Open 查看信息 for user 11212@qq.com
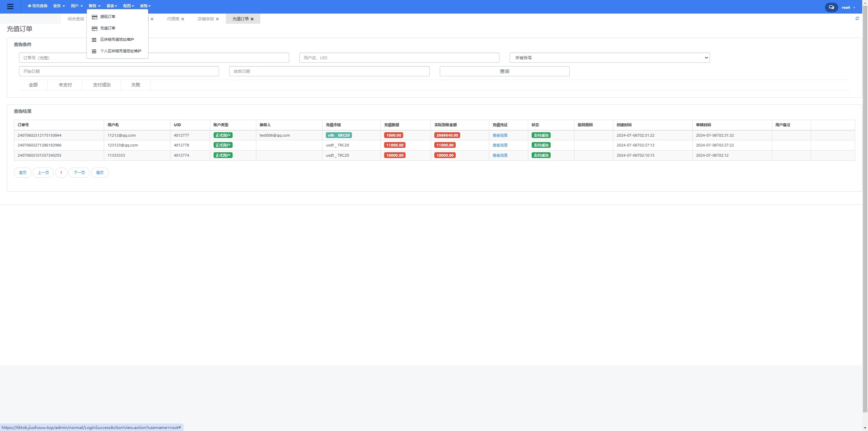Image resolution: width=868 pixels, height=431 pixels. click(x=500, y=135)
